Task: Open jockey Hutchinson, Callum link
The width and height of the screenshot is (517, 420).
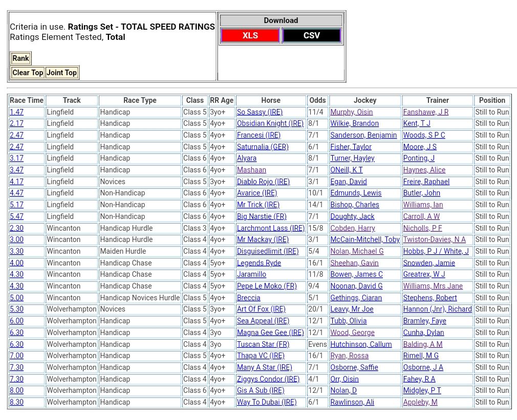Action: (x=360, y=344)
